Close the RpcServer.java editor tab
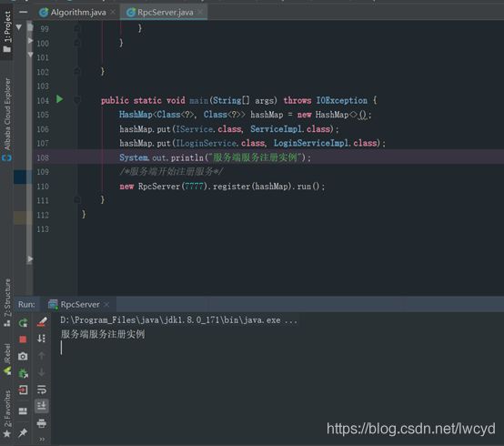This screenshot has width=504, height=446. point(200,13)
